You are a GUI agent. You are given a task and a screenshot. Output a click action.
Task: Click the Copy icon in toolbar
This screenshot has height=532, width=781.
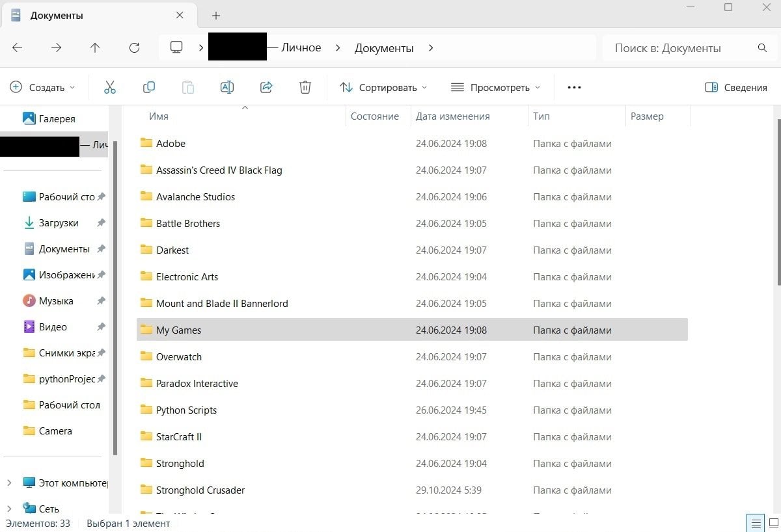tap(149, 87)
